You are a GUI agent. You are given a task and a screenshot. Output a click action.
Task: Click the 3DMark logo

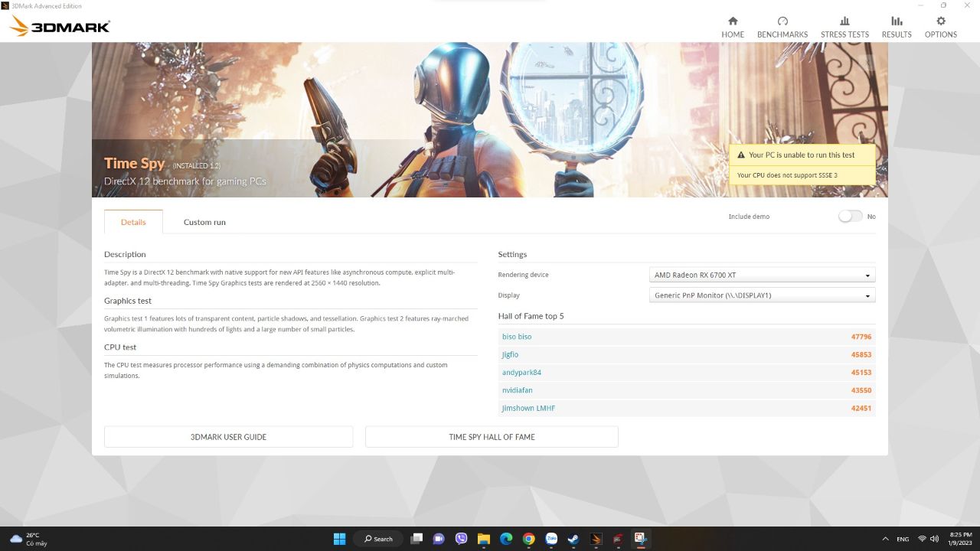(60, 27)
